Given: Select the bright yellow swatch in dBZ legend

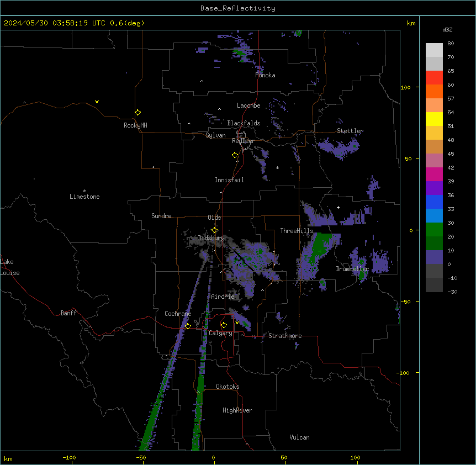Looking at the screenshot, I should [434, 119].
